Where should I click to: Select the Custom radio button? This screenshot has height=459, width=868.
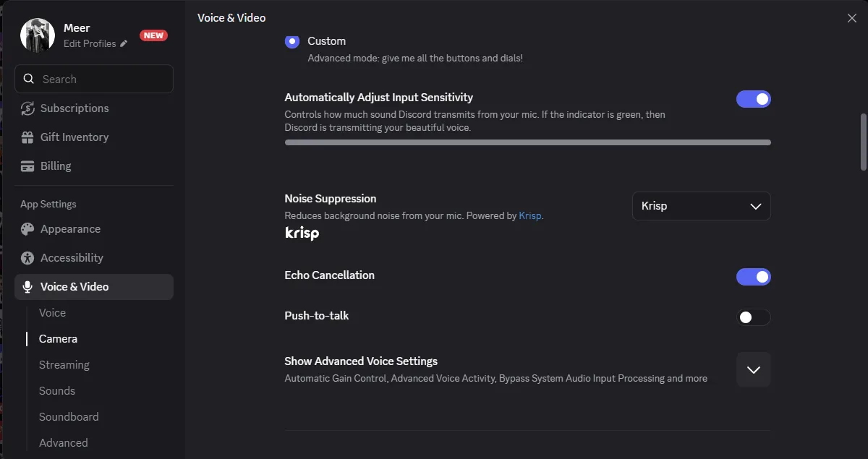[292, 41]
